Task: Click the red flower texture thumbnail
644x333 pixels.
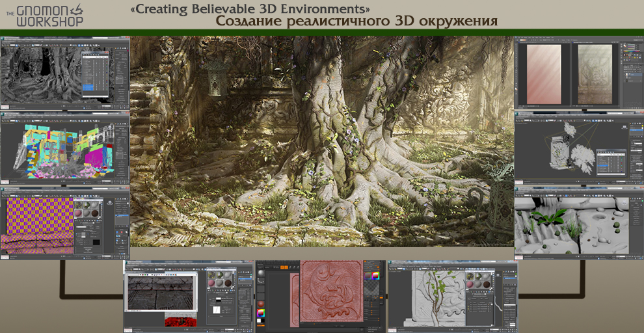Action: tap(180, 321)
